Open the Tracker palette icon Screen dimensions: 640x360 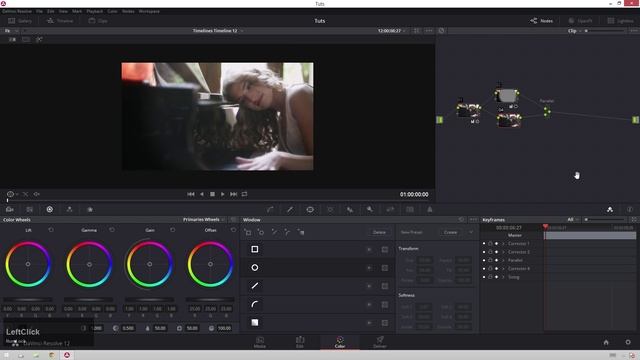(330, 209)
